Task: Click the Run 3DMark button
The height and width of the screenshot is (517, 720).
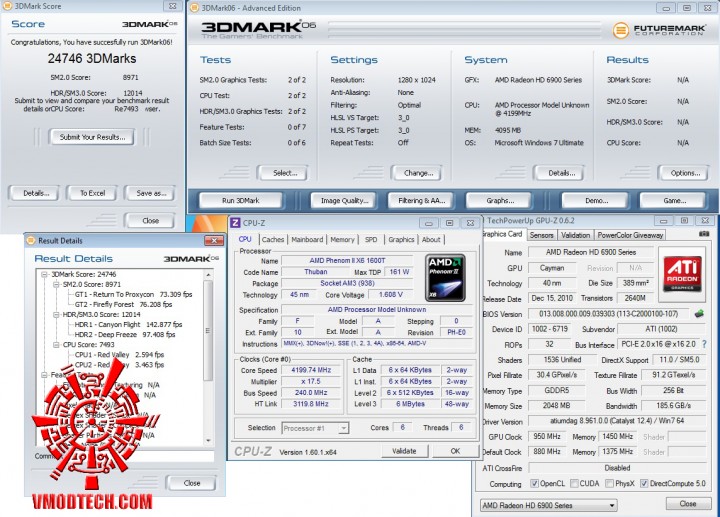Action: (x=241, y=201)
